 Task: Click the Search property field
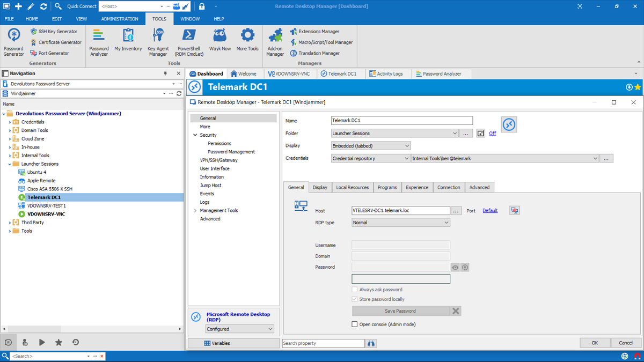pos(323,343)
